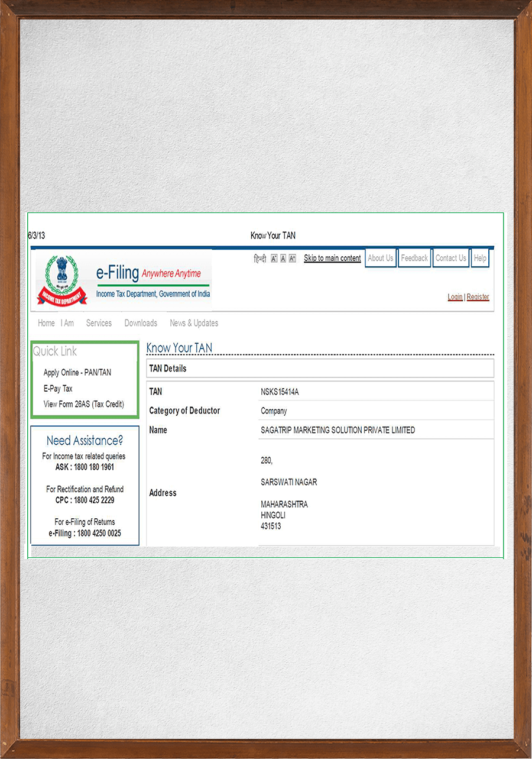Screen dimensions: 532x759
Task: Click Skip to main content link
Action: coord(332,259)
